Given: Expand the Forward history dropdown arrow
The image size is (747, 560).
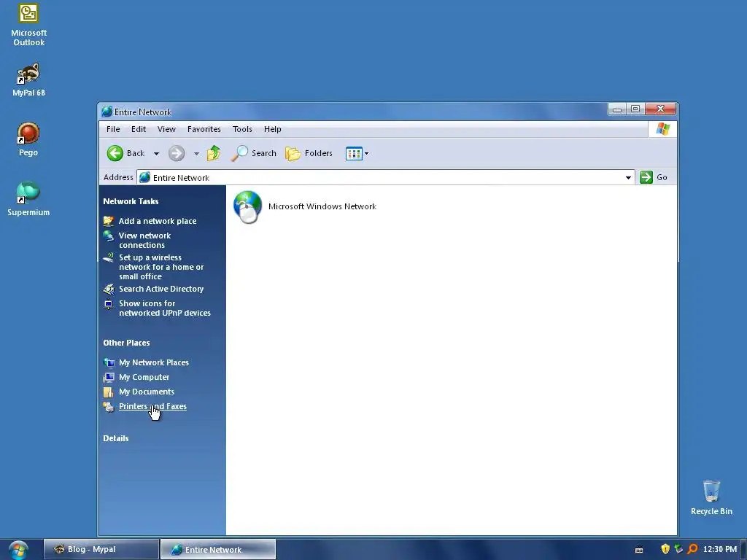Looking at the screenshot, I should pyautogui.click(x=196, y=153).
